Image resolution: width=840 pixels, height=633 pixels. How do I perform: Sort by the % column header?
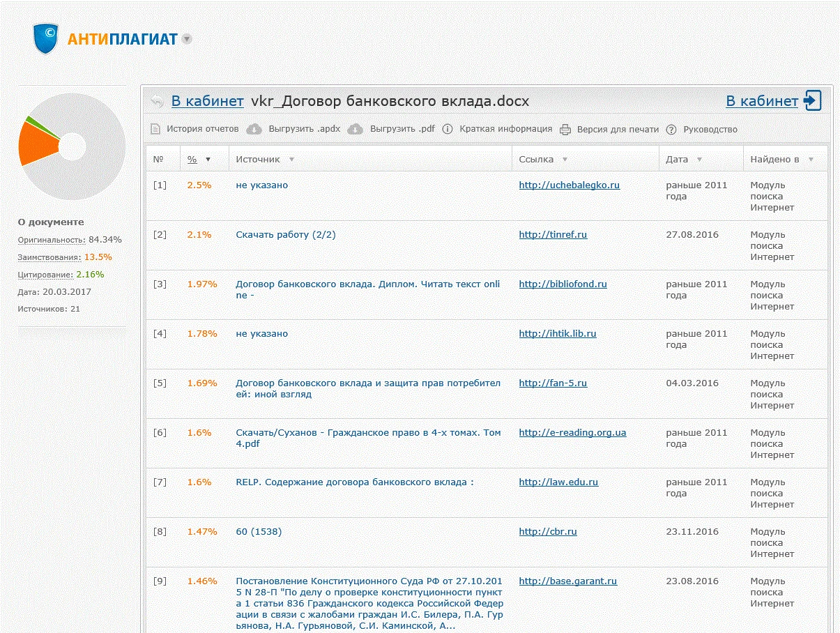coord(192,160)
